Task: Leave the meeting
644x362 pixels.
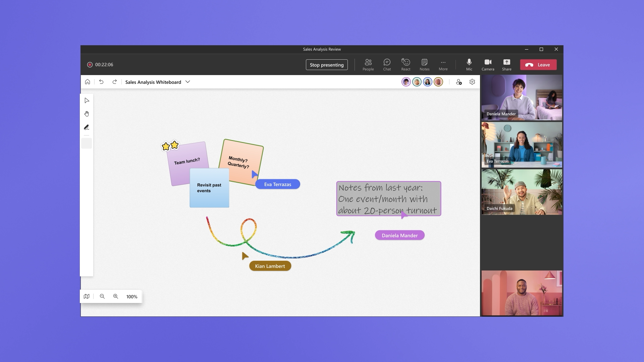Action: 538,65
